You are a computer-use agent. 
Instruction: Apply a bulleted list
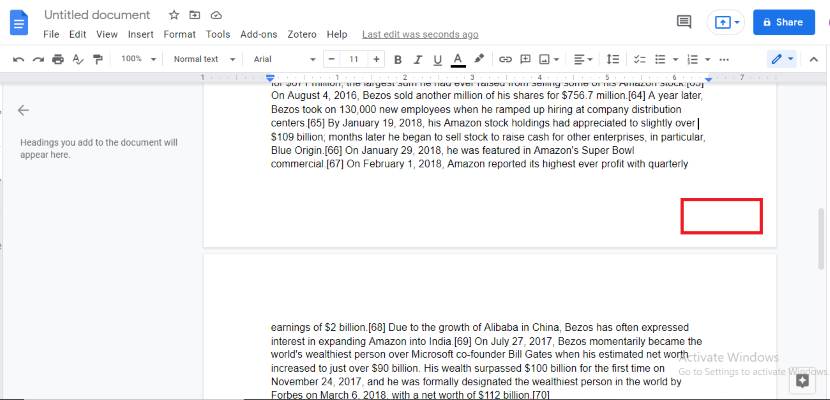(660, 59)
